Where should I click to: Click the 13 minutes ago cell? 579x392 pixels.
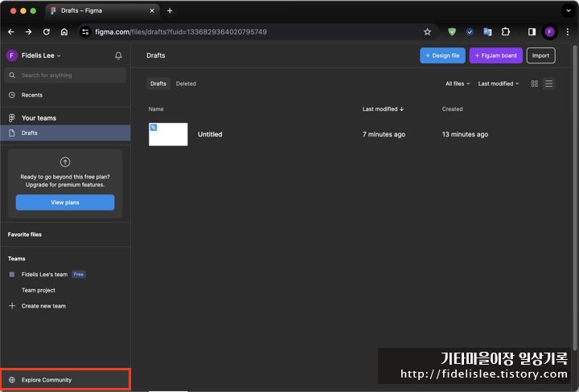465,134
